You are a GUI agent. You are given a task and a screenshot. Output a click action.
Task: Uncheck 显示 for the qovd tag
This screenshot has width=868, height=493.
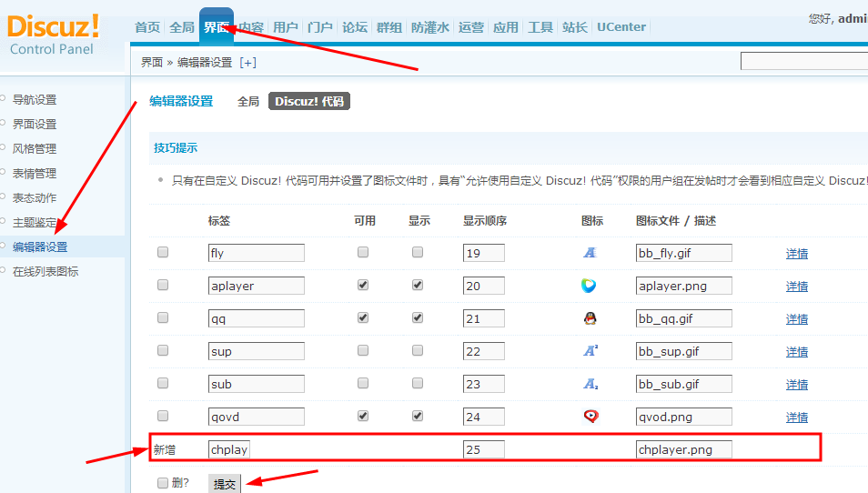point(418,416)
